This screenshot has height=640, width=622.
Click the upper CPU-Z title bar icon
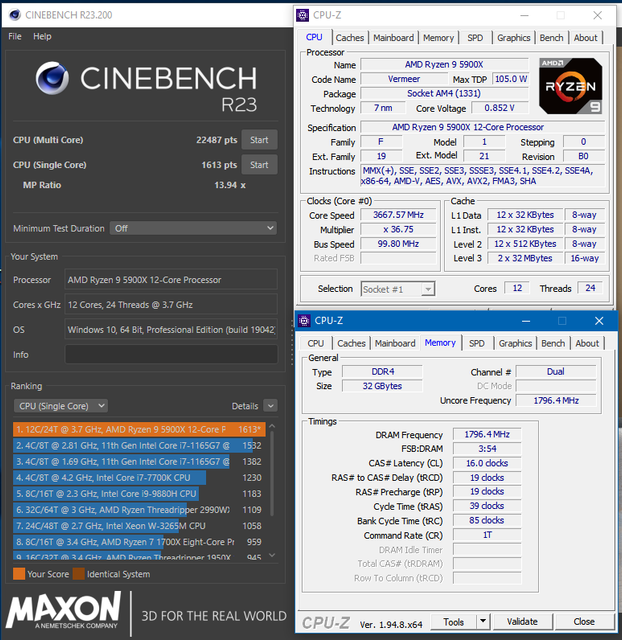[302, 15]
